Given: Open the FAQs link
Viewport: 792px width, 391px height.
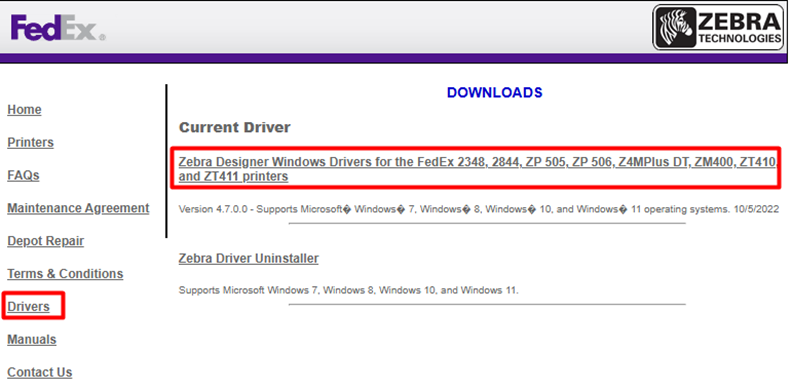Looking at the screenshot, I should click(x=23, y=175).
